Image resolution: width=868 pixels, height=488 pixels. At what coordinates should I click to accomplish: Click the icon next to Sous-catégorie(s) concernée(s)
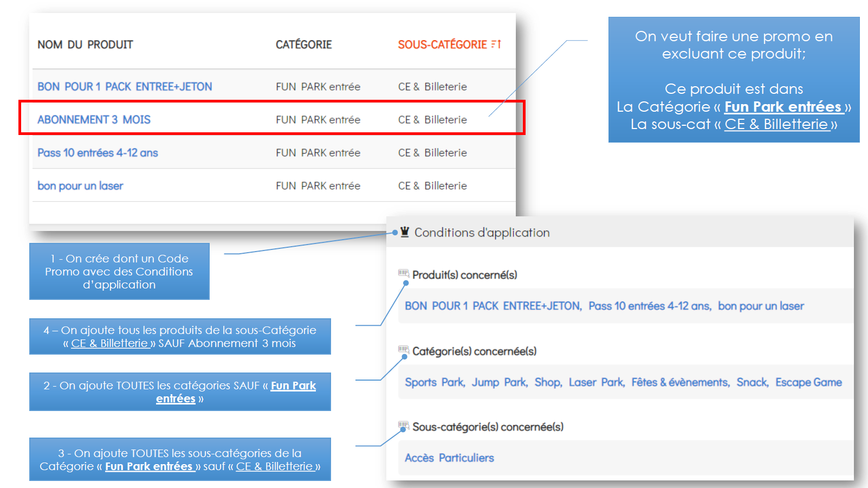403,425
